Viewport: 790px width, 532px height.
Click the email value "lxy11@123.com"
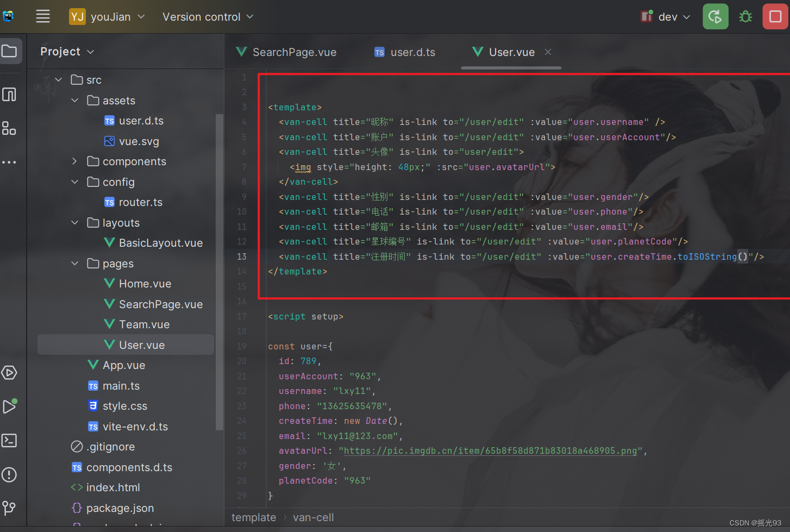[358, 436]
